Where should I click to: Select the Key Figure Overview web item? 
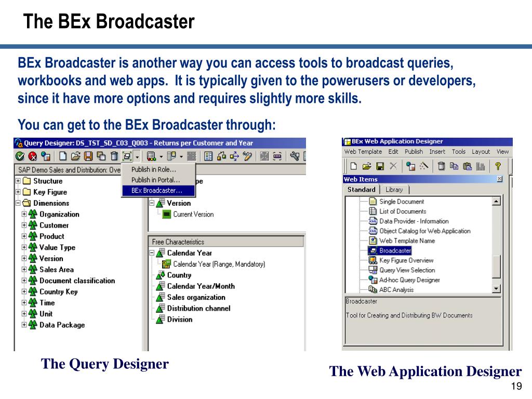[401, 261]
